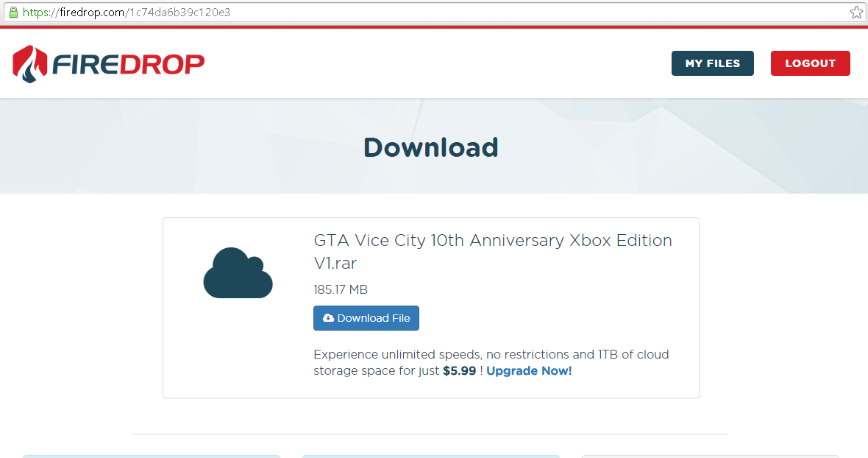This screenshot has width=868, height=458.
Task: Click the $5.99 price text
Action: pos(460,370)
